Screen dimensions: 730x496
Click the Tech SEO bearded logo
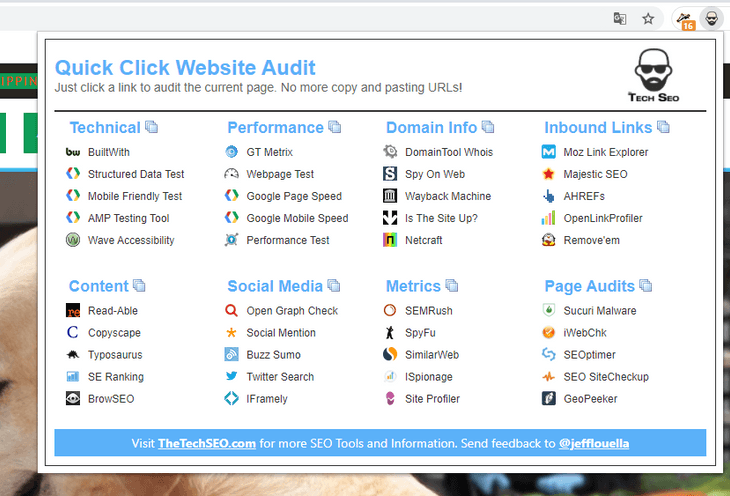click(653, 75)
